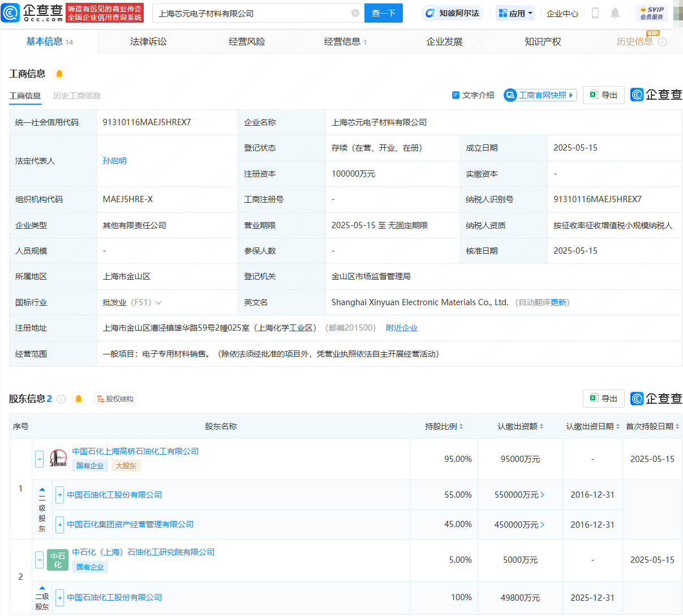Screen dimensions: 683x616
Task: Click 更新 for English name translation
Action: [559, 302]
